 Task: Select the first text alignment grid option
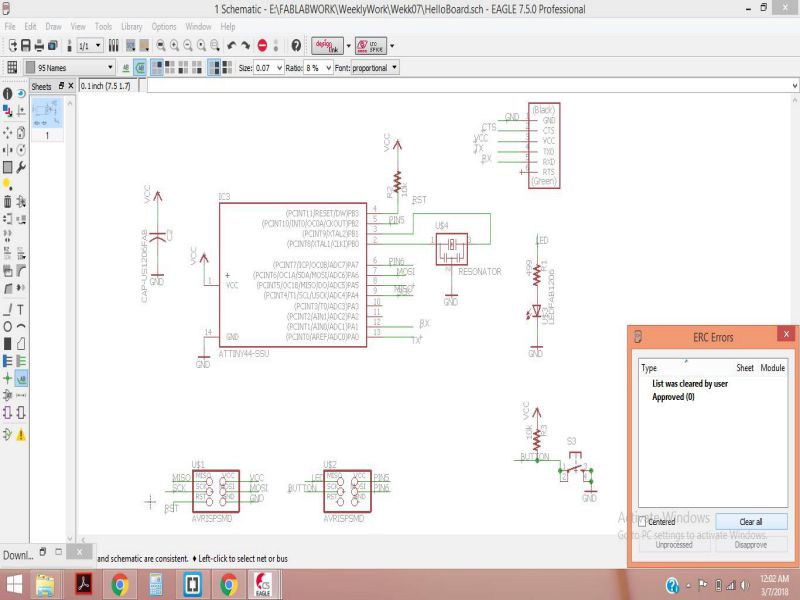(157, 67)
